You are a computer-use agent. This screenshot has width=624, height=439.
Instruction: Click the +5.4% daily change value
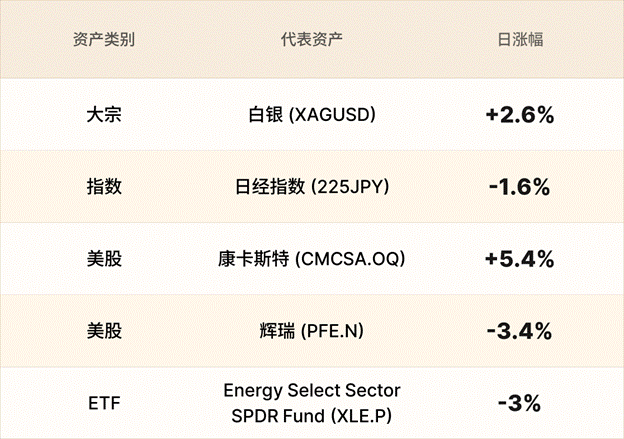520,259
